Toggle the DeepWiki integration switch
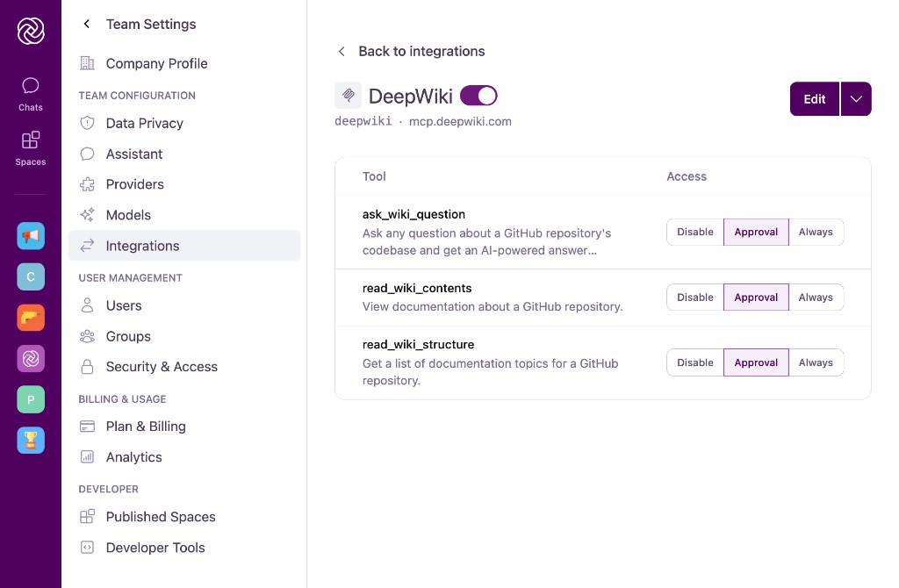The height and width of the screenshot is (588, 899). tap(478, 96)
